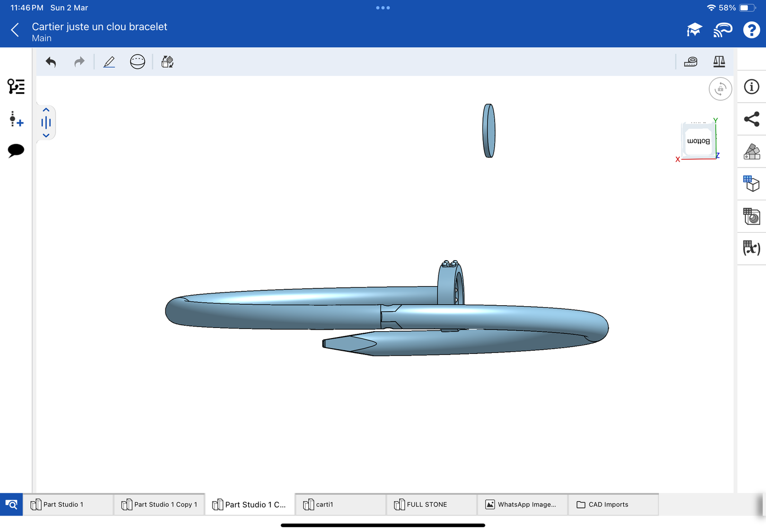Open the document details info button
The width and height of the screenshot is (766, 532).
(751, 87)
